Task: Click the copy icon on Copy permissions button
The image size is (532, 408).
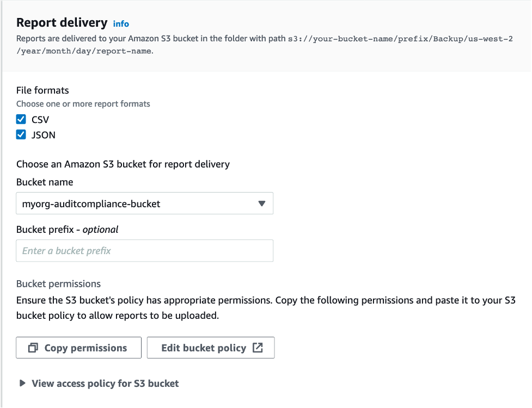Action: [32, 348]
